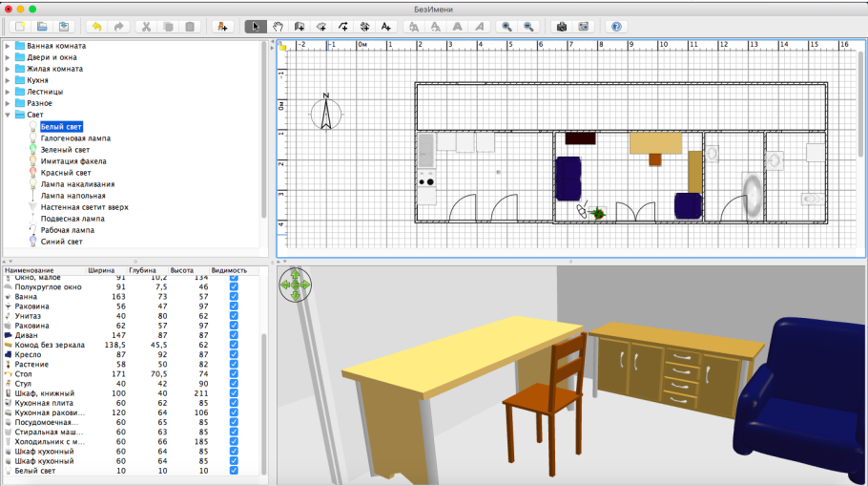The image size is (868, 486).
Task: Collapse the Свет category folder
Action: [10, 115]
